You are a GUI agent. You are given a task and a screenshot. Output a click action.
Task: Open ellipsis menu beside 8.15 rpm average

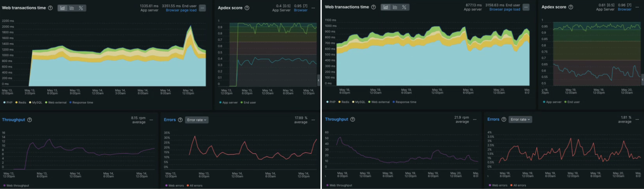click(151, 120)
